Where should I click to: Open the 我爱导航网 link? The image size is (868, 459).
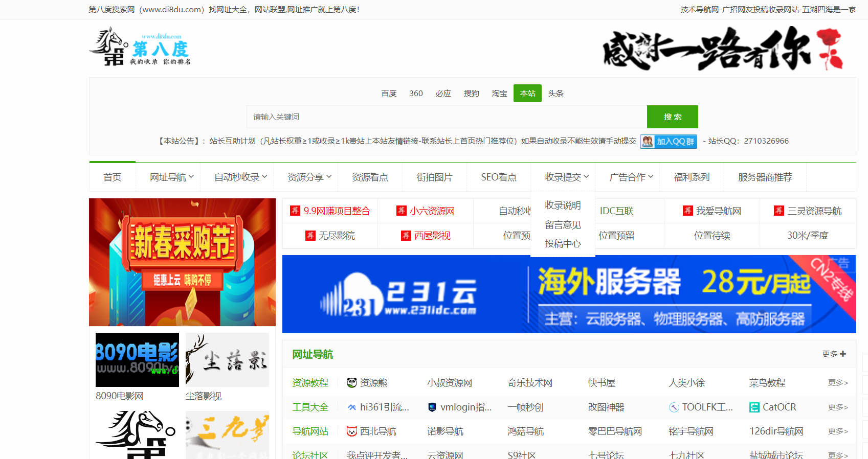click(719, 211)
